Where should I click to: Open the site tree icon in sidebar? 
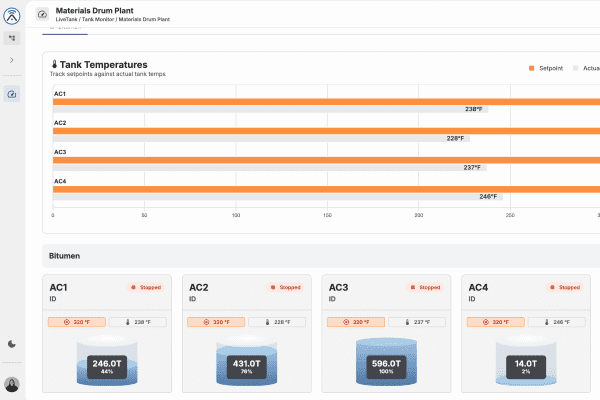click(12, 38)
